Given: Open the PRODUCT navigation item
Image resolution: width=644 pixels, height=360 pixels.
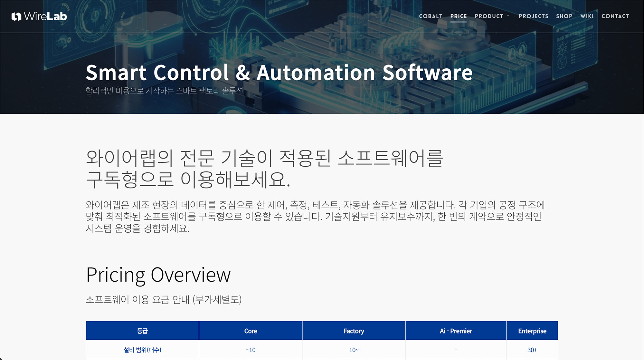Looking at the screenshot, I should [x=488, y=16].
